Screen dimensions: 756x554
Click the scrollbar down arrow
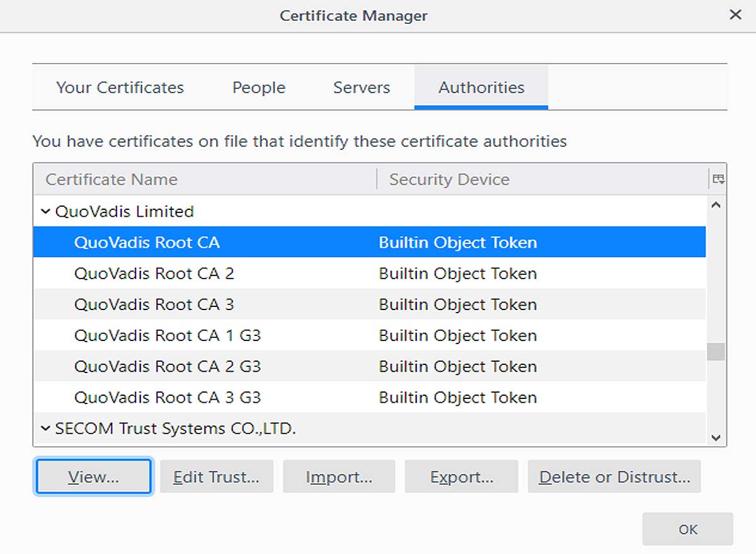tap(716, 437)
